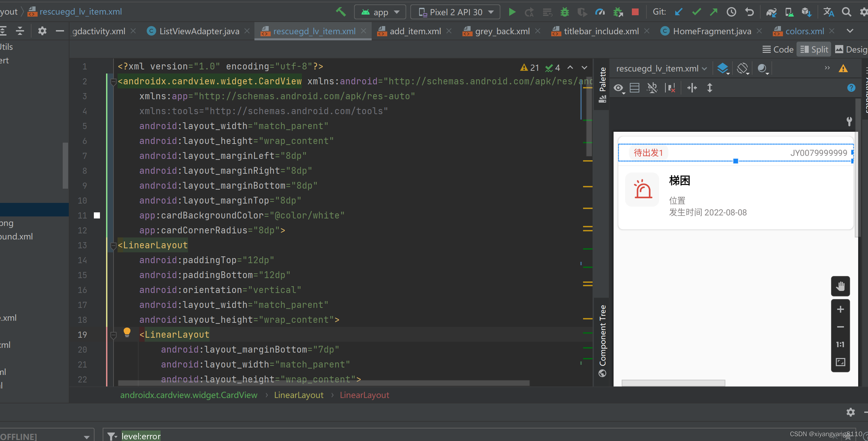Open the design surface layers dropdown
This screenshot has height=441, width=868.
tap(723, 69)
